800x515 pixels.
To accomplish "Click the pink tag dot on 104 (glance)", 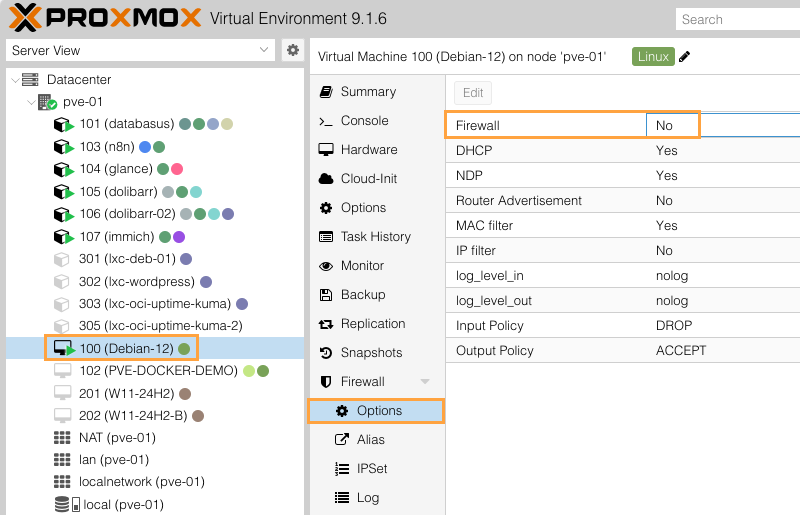I will [177, 169].
